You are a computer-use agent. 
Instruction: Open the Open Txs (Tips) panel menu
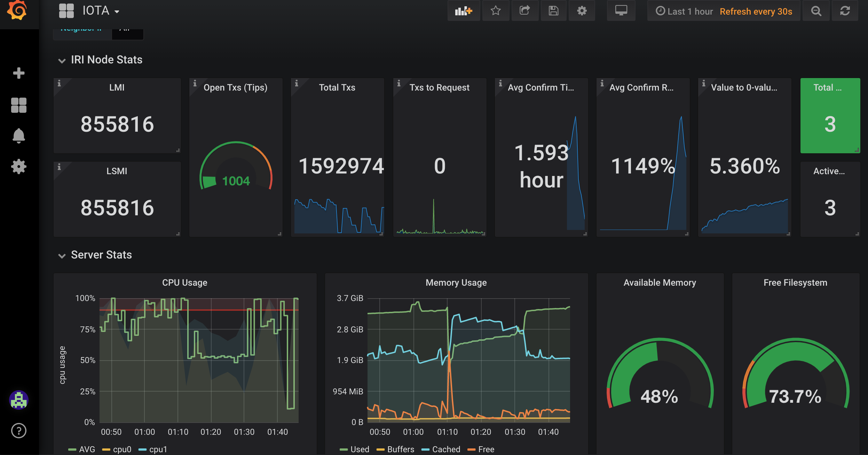[236, 87]
